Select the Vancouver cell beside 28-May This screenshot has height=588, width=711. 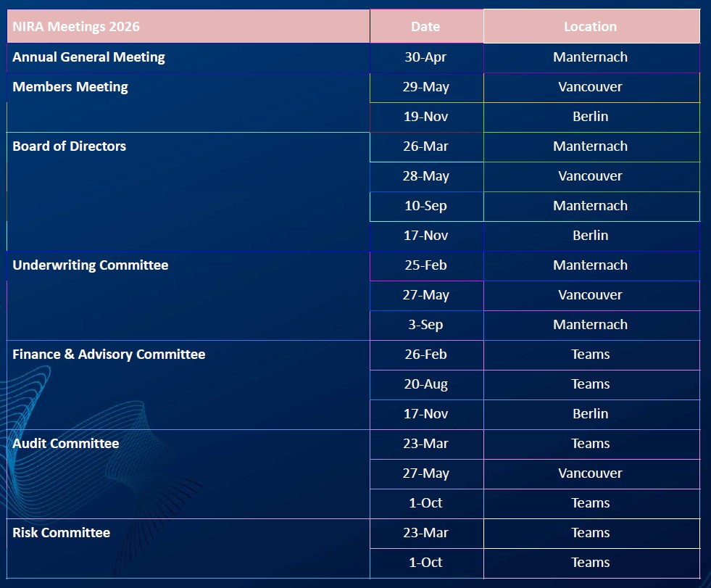click(590, 176)
